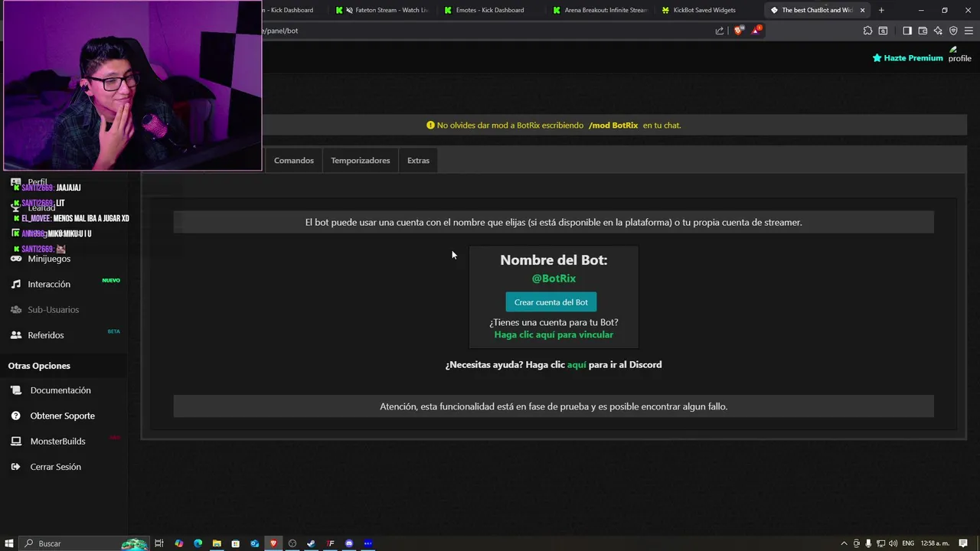Click Hazte Premium link
This screenshot has height=551, width=980.
coord(908,58)
